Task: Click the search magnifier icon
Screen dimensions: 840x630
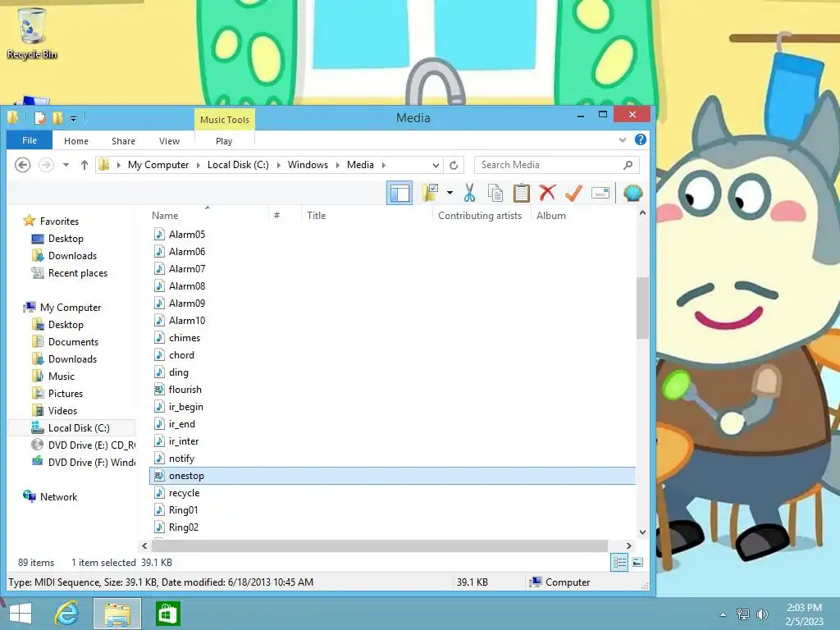Action: (628, 165)
